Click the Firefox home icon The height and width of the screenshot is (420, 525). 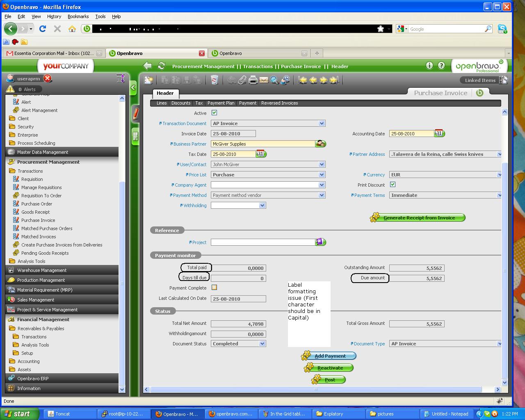tap(72, 29)
